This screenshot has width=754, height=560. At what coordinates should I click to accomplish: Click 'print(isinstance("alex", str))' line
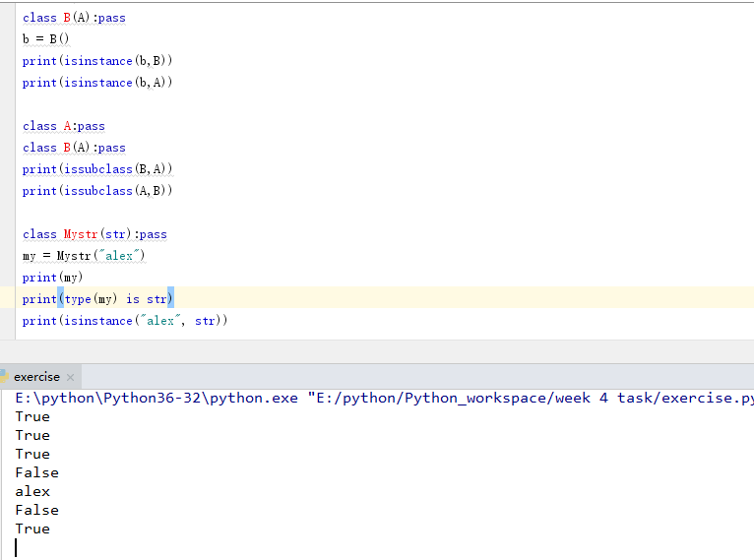125,321
